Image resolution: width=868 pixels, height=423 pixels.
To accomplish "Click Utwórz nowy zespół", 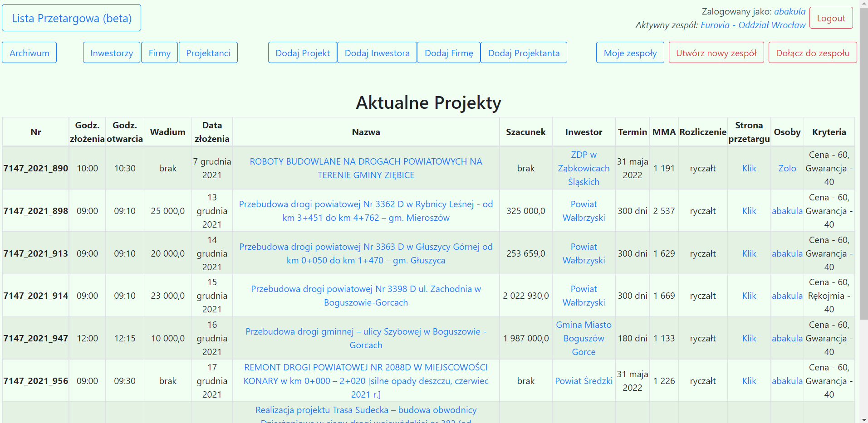I will tap(716, 53).
